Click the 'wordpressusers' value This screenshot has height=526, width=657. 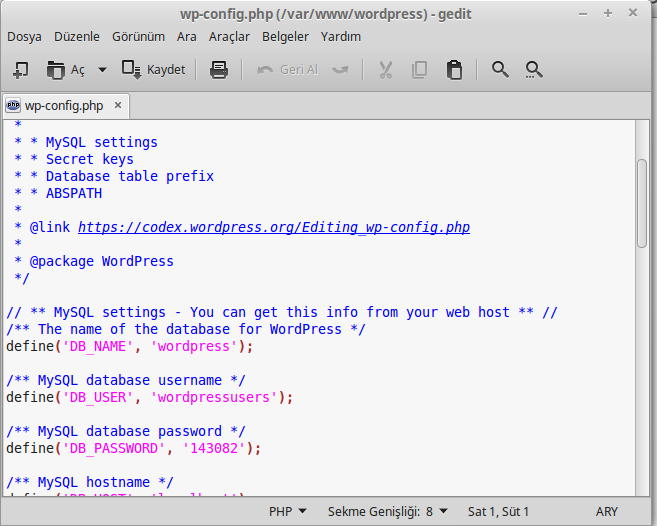214,397
